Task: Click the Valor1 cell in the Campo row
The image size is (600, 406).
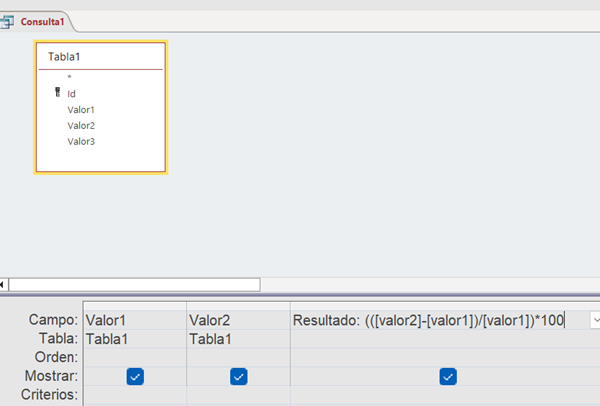Action: coord(135,320)
